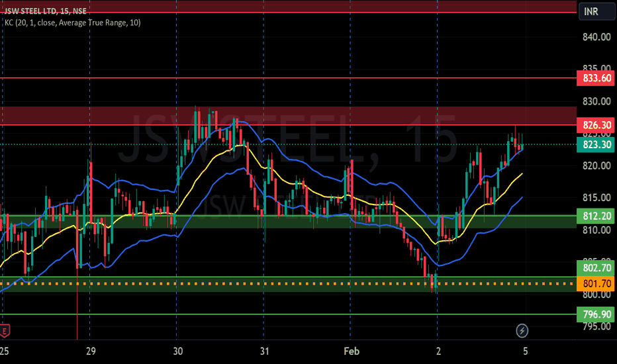The width and height of the screenshot is (617, 364).
Task: Click the 820.00 price axis value
Action: (x=596, y=165)
